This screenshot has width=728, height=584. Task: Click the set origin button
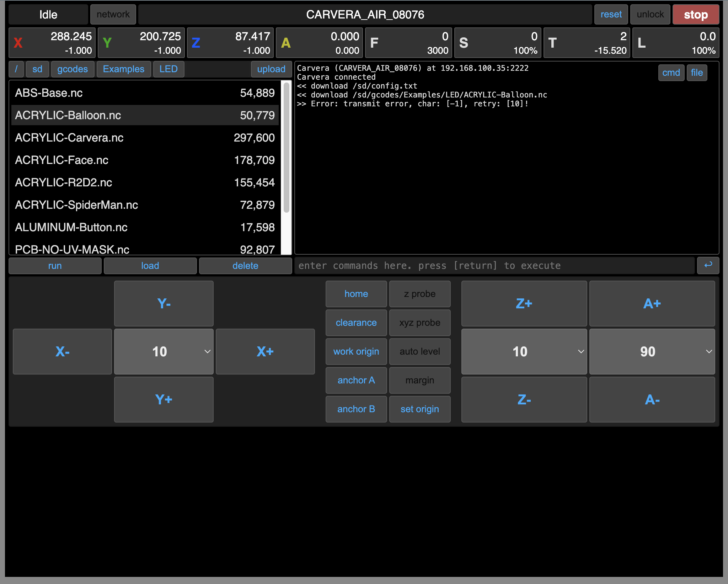[x=420, y=409]
